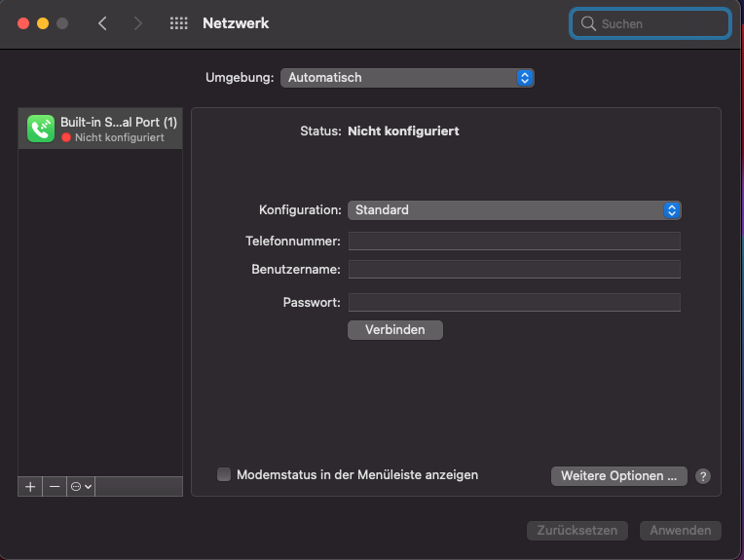Expand the Konfiguration dropdown

tap(514, 210)
